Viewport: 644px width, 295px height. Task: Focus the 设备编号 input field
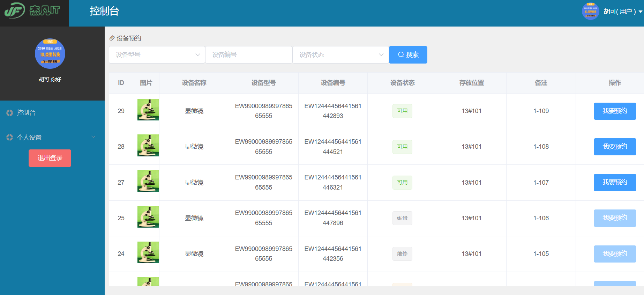coord(249,55)
